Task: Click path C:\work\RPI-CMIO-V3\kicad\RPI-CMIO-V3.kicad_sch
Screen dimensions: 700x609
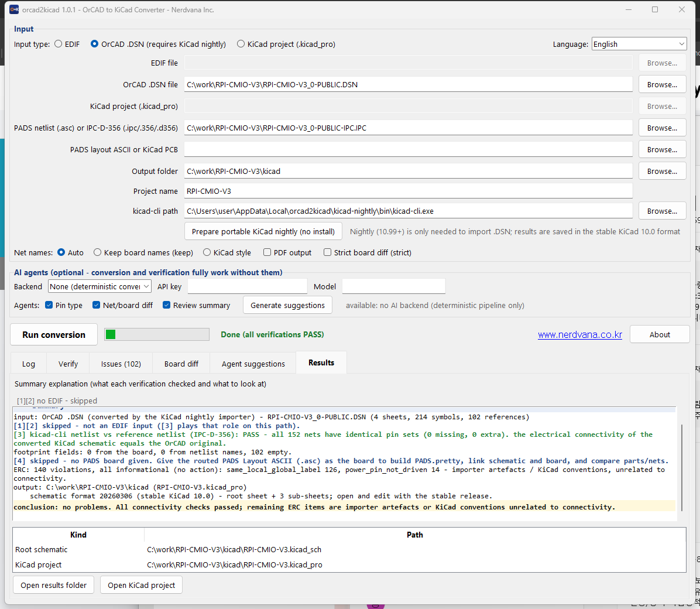Action: pos(234,550)
